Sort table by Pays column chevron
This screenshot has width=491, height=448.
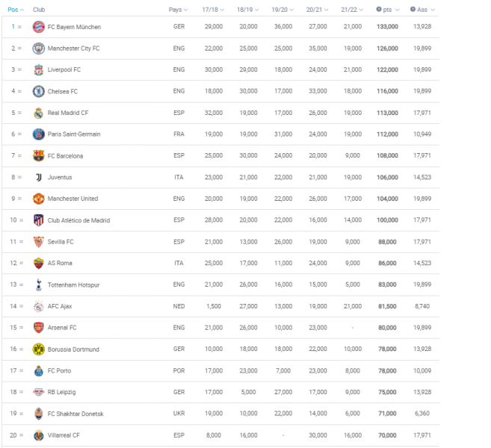tap(186, 10)
